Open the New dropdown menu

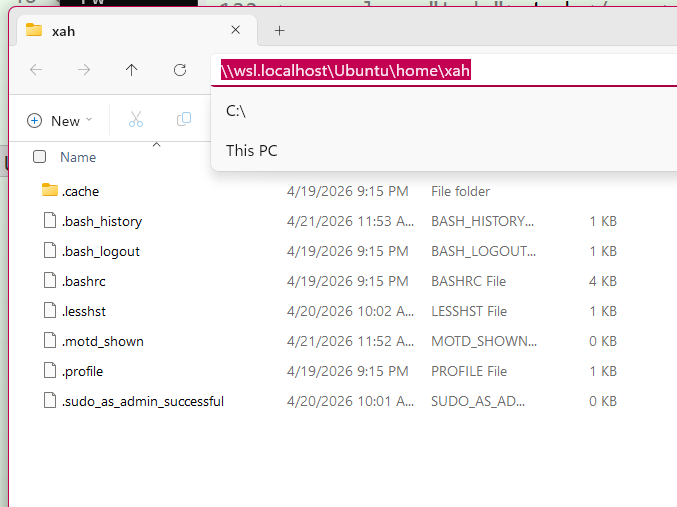tap(60, 121)
